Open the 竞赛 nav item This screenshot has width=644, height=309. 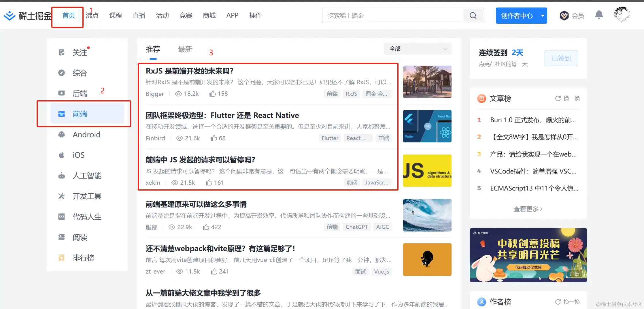(x=186, y=16)
